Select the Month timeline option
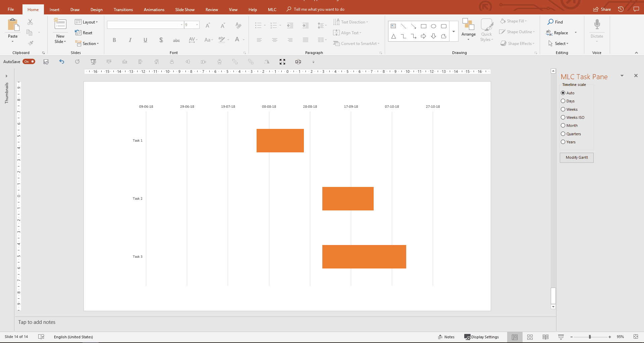Image resolution: width=644 pixels, height=343 pixels. pos(563,125)
